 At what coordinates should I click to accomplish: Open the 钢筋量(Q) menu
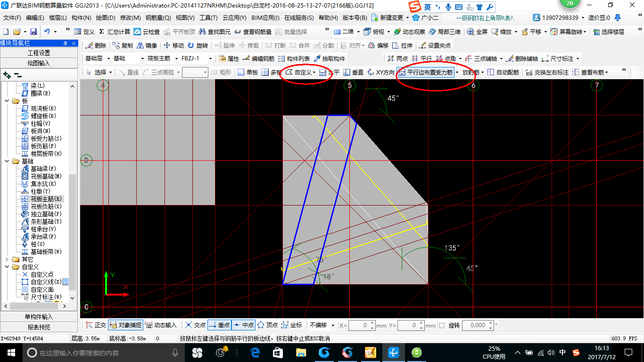158,18
